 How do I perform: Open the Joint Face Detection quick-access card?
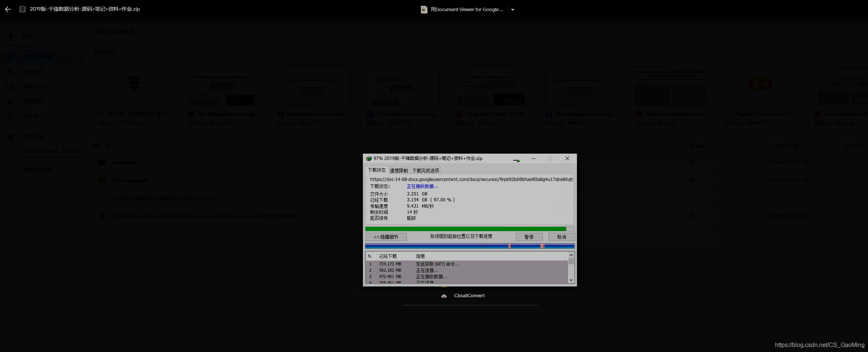tap(671, 97)
